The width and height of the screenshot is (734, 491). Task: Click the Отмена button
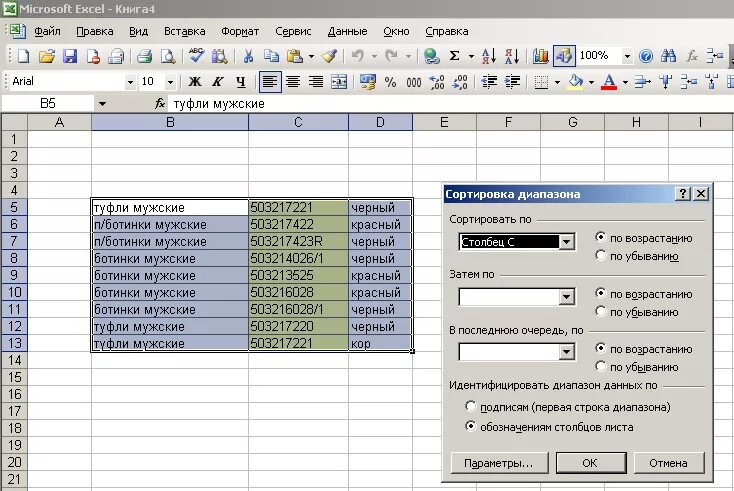point(668,463)
